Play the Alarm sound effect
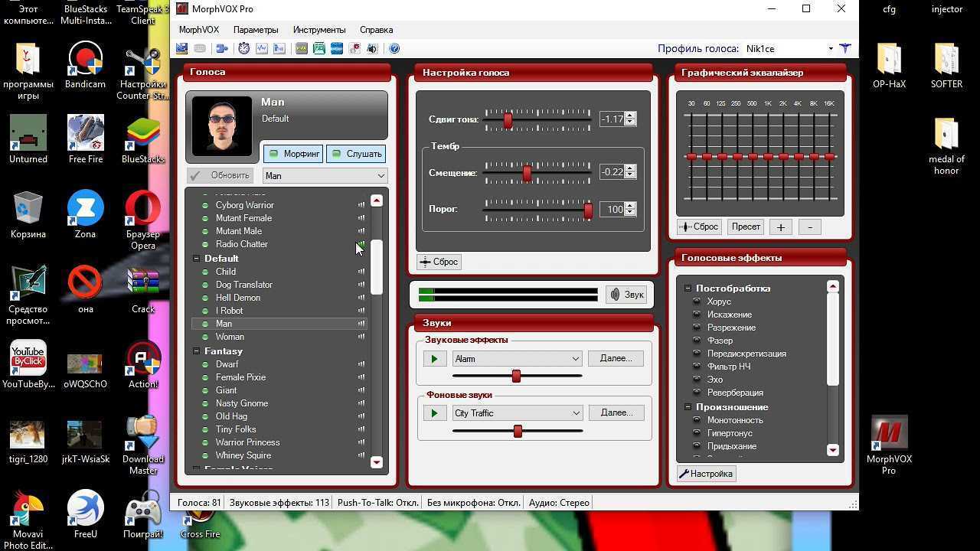980x551 pixels. pos(434,358)
